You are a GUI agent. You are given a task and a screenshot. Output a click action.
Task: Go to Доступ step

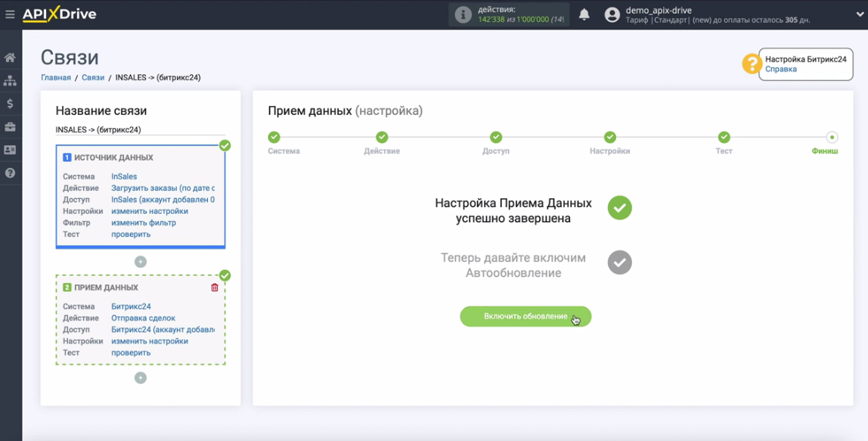click(x=496, y=138)
